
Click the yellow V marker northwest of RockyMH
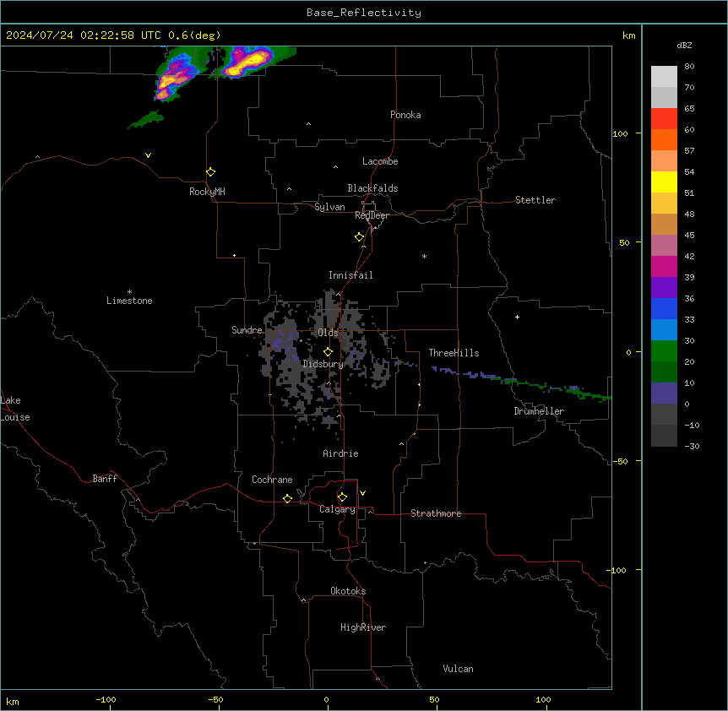click(x=148, y=155)
